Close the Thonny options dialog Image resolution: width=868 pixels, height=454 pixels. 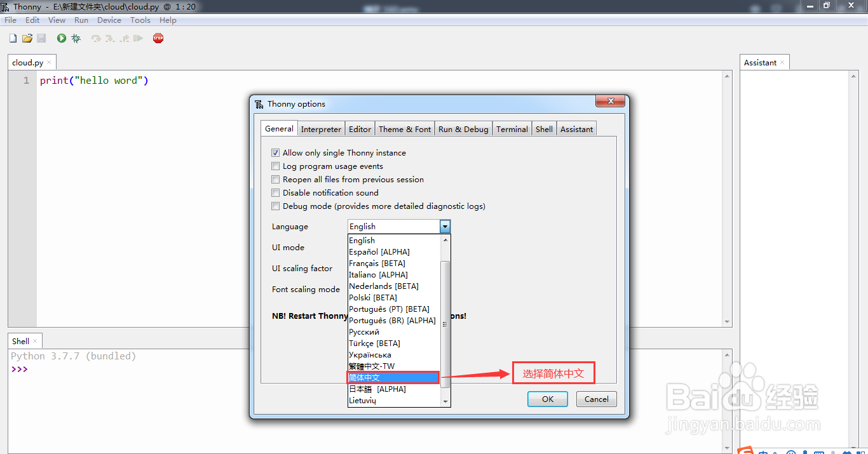point(611,102)
